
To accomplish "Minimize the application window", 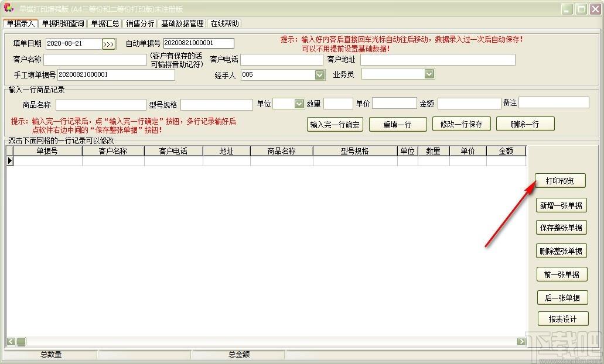I will pyautogui.click(x=567, y=9).
